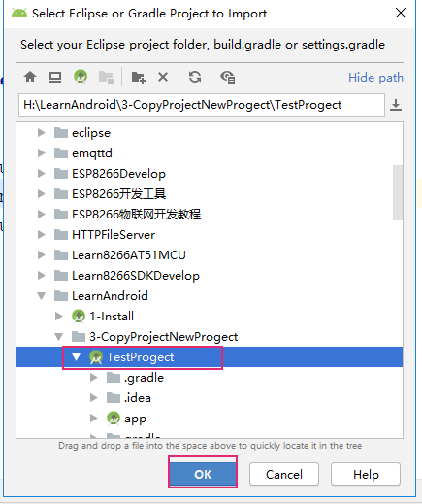Select the project directory Android icon

(x=81, y=77)
